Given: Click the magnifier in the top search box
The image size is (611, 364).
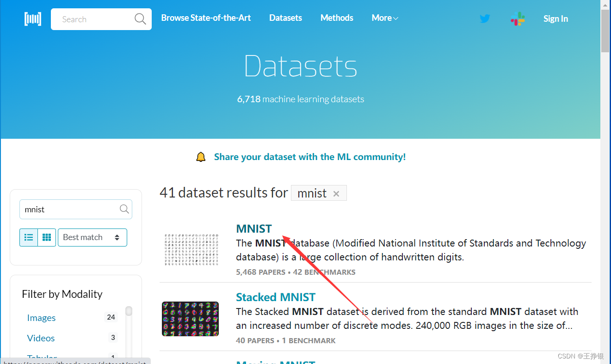Looking at the screenshot, I should point(140,19).
